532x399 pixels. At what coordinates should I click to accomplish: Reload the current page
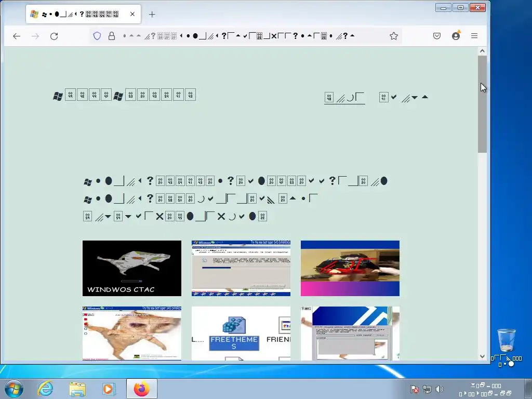[54, 36]
